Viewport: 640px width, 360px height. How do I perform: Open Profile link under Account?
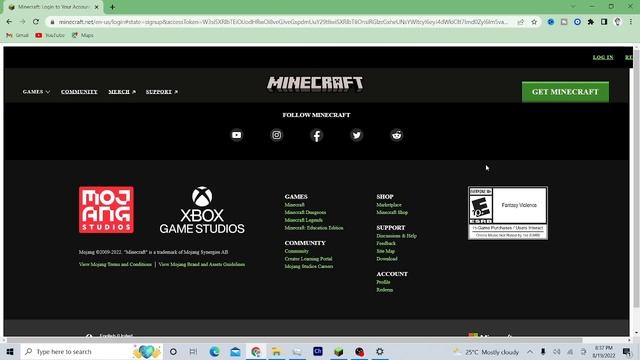click(x=383, y=282)
